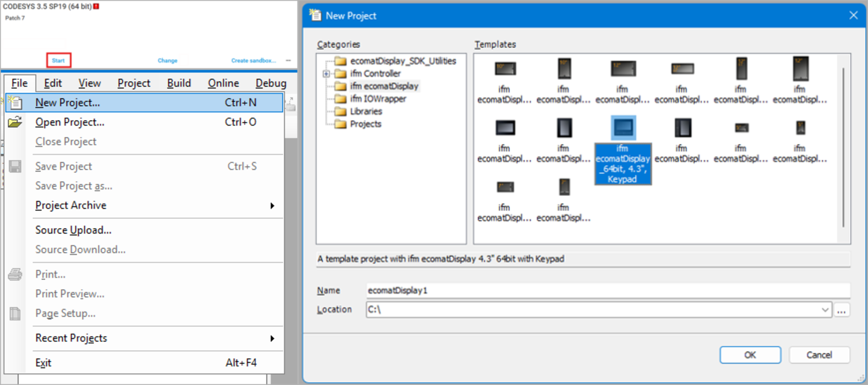Click the Templates list vertical scrollbar
The height and width of the screenshot is (385, 868).
click(x=843, y=147)
